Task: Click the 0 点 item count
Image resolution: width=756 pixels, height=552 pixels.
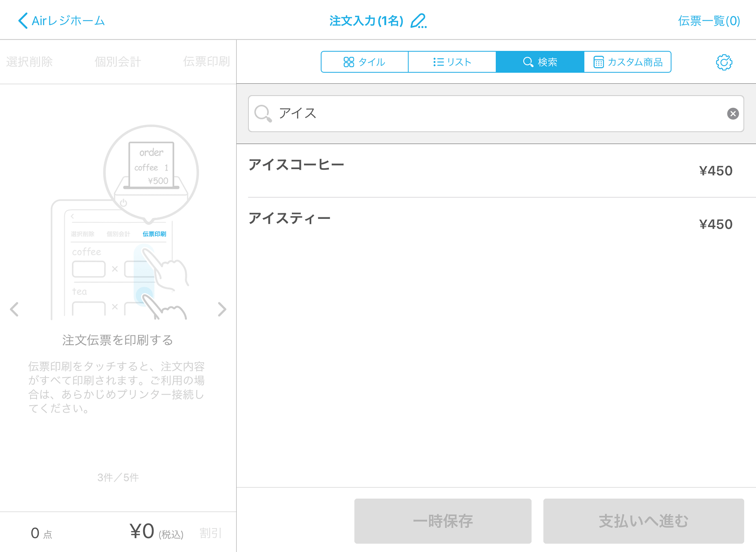Action: tap(41, 533)
